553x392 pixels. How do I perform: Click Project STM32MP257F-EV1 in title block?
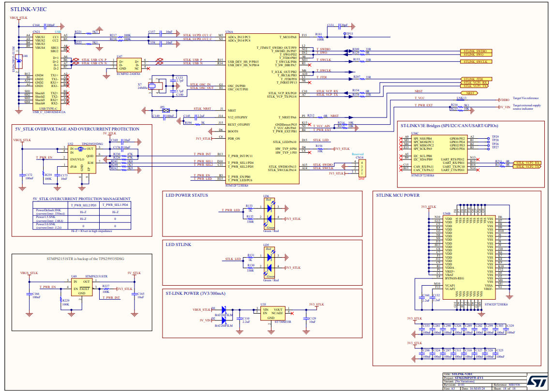coord(464,378)
